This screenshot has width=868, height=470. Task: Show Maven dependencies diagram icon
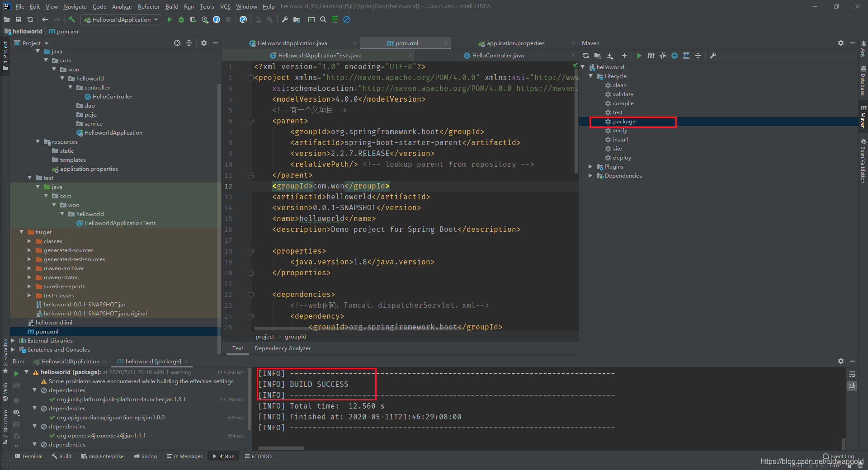686,56
